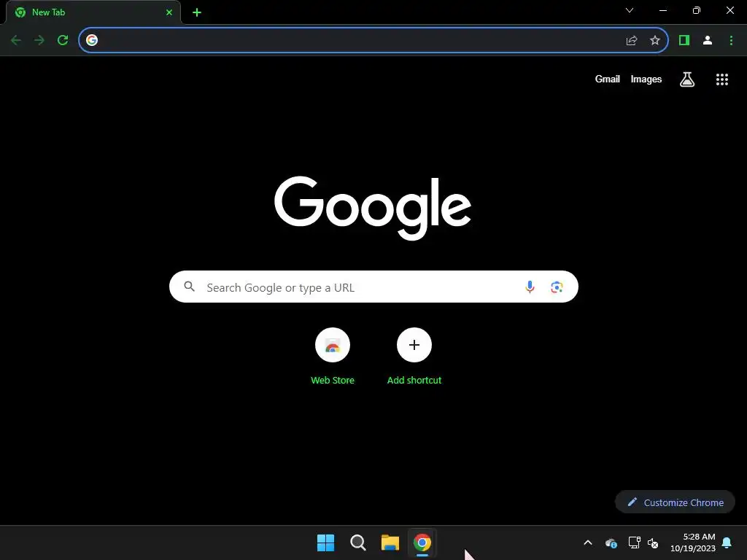Open the Google apps grid

click(722, 79)
